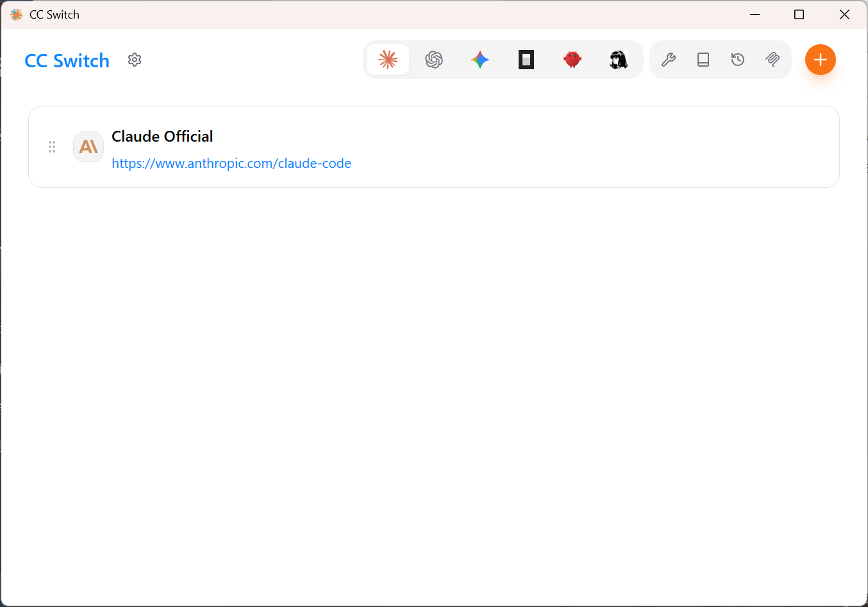Open the book icon in toolbar
The image size is (868, 607).
(703, 60)
